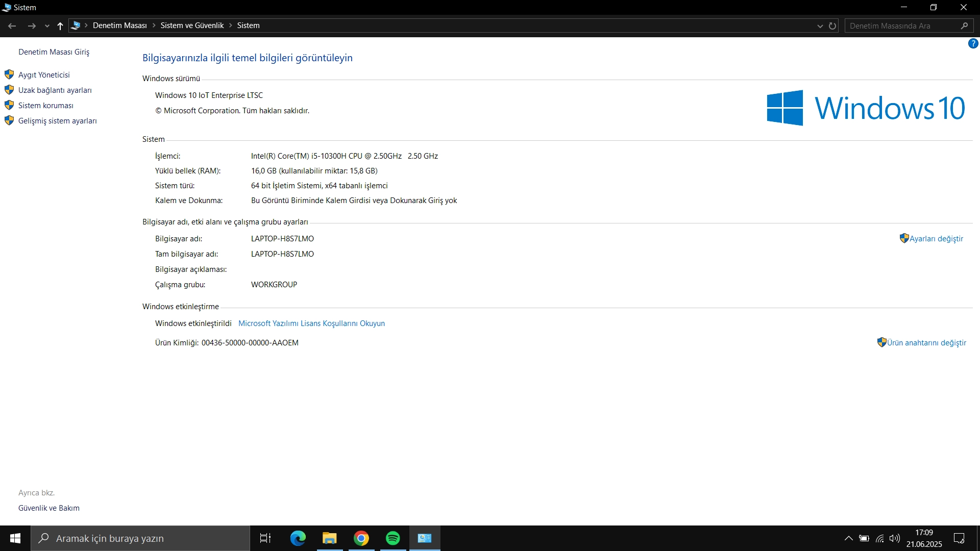This screenshot has height=551, width=980.
Task: Open Uzak bağlantı ayarları
Action: (55, 90)
